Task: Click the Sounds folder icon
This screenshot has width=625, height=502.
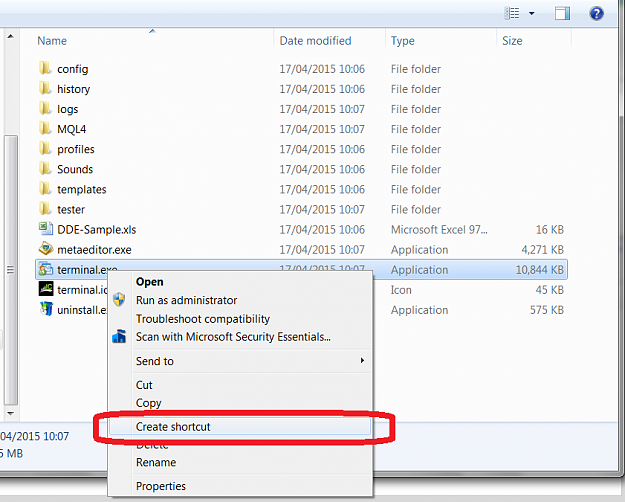Action: point(45,169)
